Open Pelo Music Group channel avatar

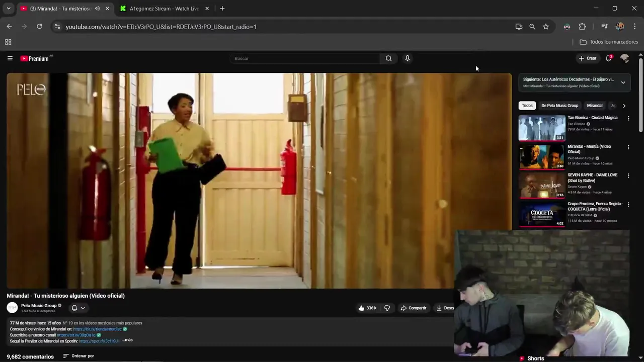point(12,308)
